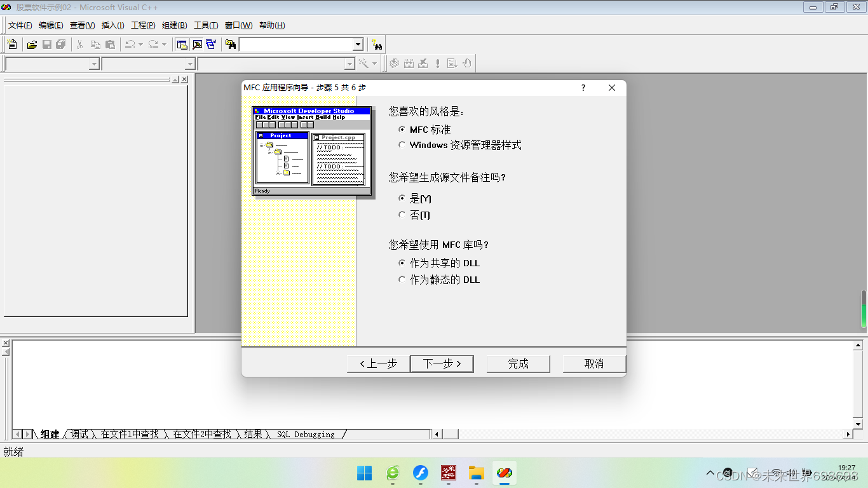Viewport: 868px width, 488px height.
Task: Open the File Explorer taskbar icon
Action: coord(477,473)
